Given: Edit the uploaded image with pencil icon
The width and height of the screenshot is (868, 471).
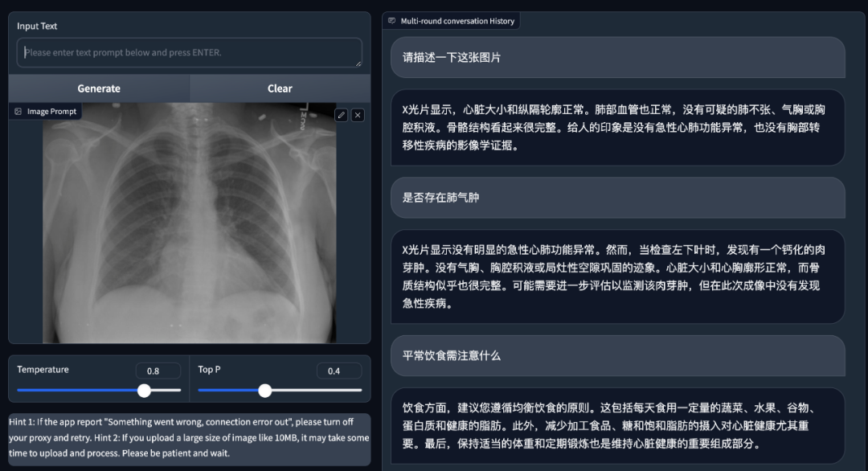Looking at the screenshot, I should [341, 115].
